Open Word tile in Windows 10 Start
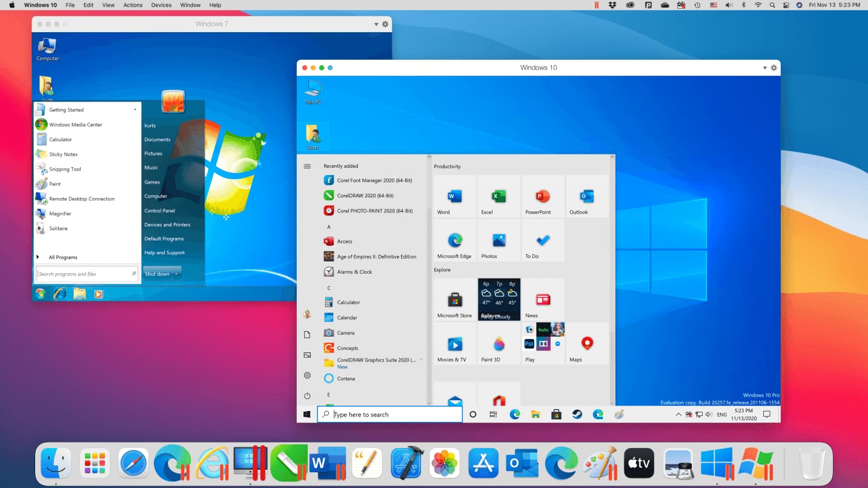The image size is (868, 488). point(455,196)
